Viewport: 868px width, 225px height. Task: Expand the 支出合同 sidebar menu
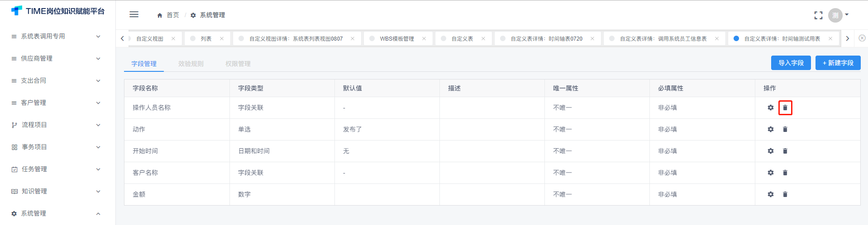point(57,80)
